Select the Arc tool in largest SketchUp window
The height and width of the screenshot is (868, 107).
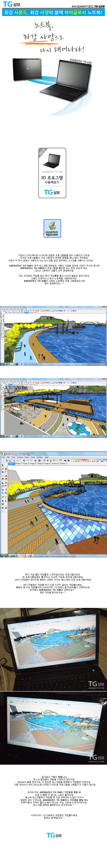coord(6,472)
